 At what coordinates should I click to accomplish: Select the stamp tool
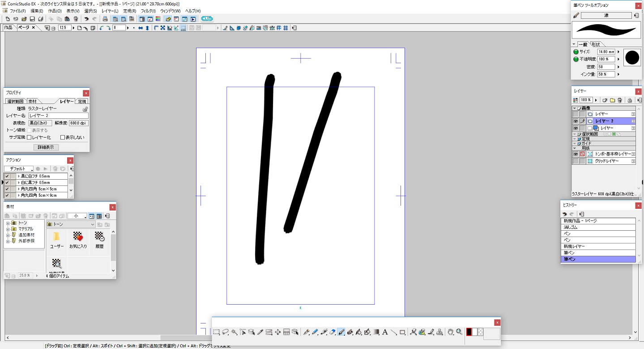(439, 332)
